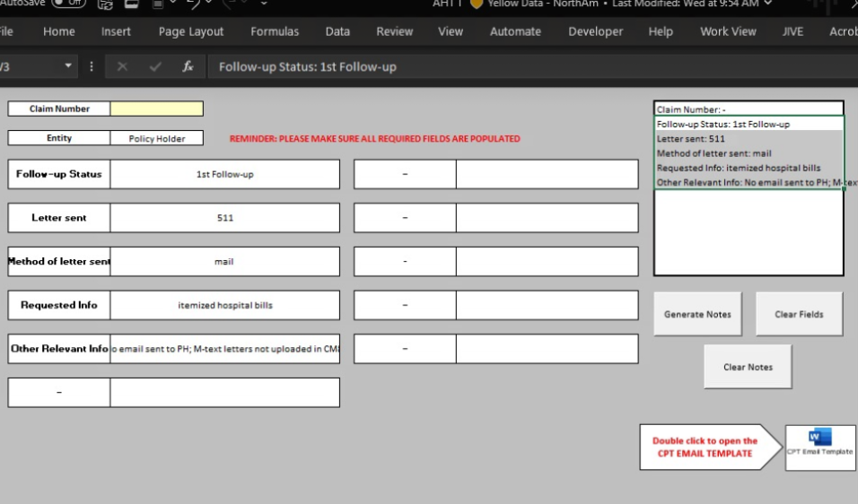This screenshot has height=504, width=858.
Task: Switch to the Developer tab
Action: [x=595, y=31]
